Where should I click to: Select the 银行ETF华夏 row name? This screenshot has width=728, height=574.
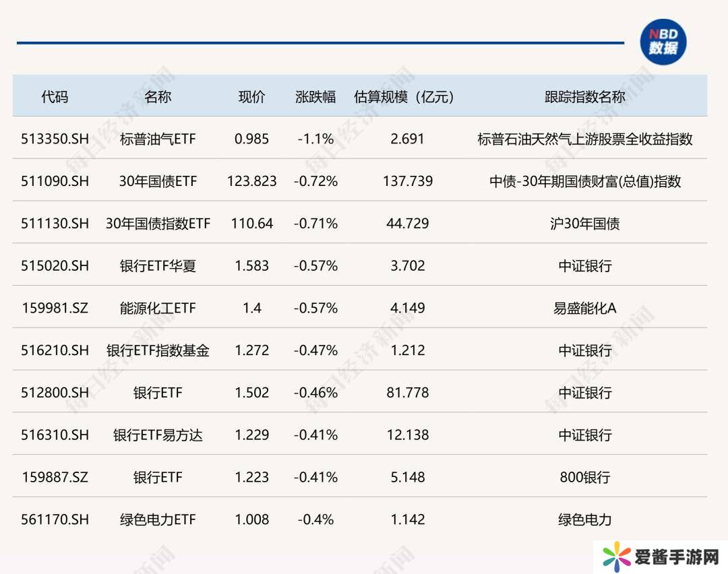coord(158,265)
